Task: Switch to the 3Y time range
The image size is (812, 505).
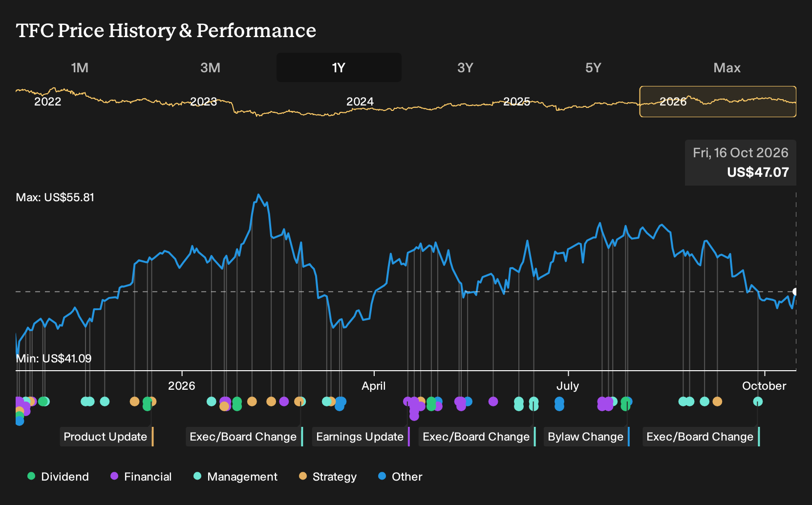Action: pyautogui.click(x=465, y=67)
